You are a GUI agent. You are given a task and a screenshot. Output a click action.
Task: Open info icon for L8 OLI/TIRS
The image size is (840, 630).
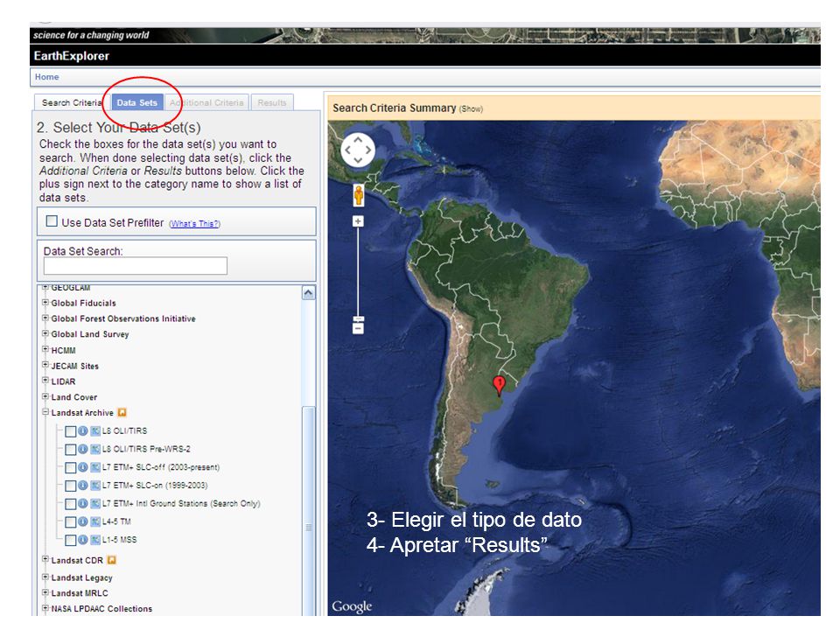83,430
